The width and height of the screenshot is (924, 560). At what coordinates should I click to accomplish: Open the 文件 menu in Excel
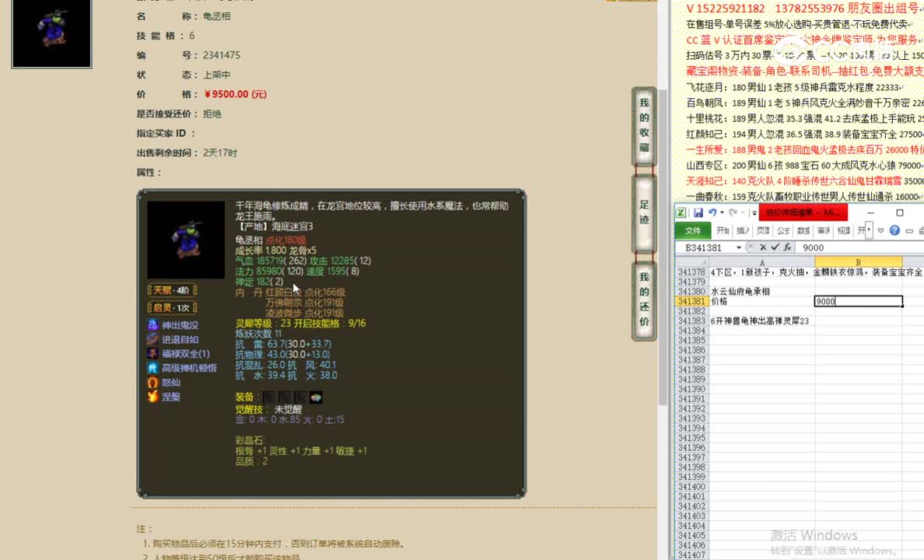(x=695, y=230)
